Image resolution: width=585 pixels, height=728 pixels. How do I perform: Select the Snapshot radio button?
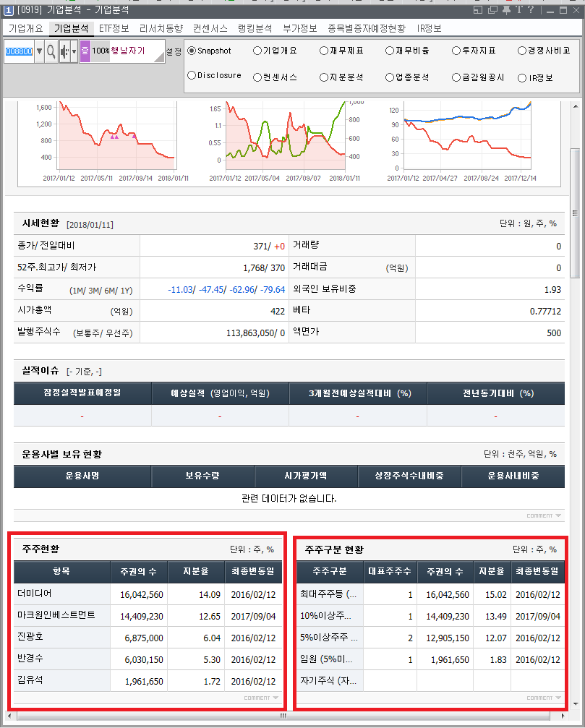(x=192, y=51)
